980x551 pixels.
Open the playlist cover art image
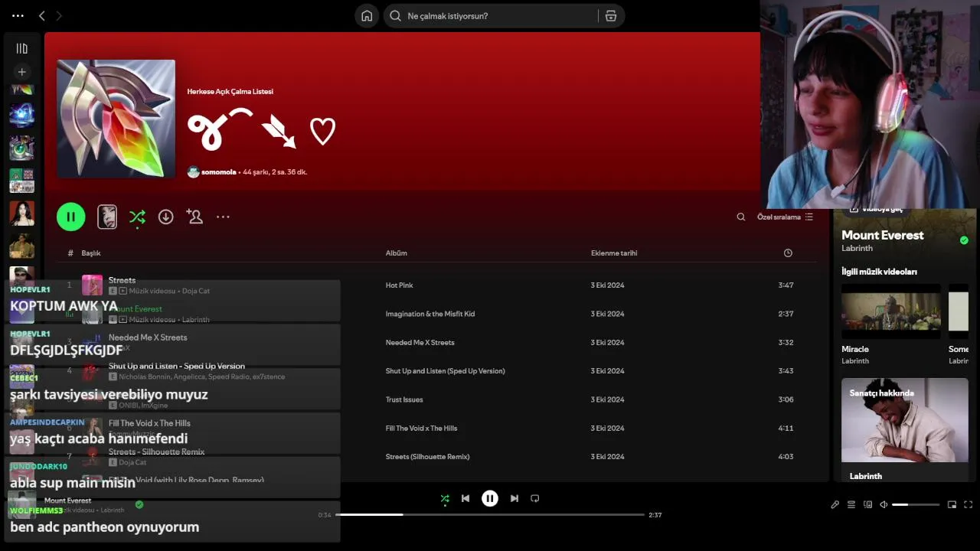pos(116,119)
